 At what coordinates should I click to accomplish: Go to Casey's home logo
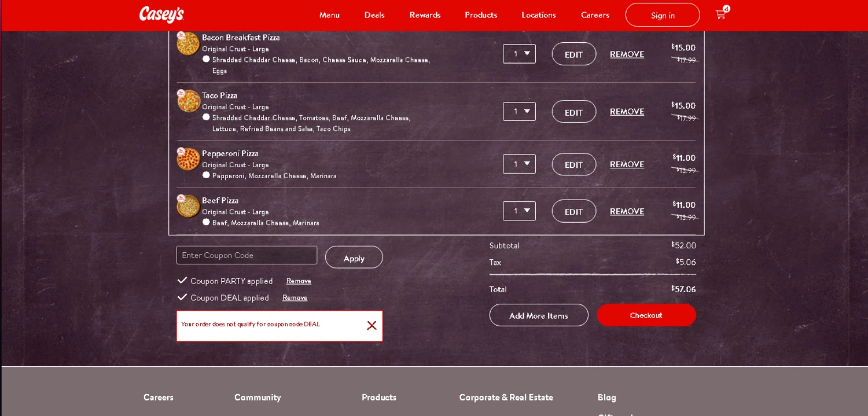pyautogui.click(x=161, y=14)
